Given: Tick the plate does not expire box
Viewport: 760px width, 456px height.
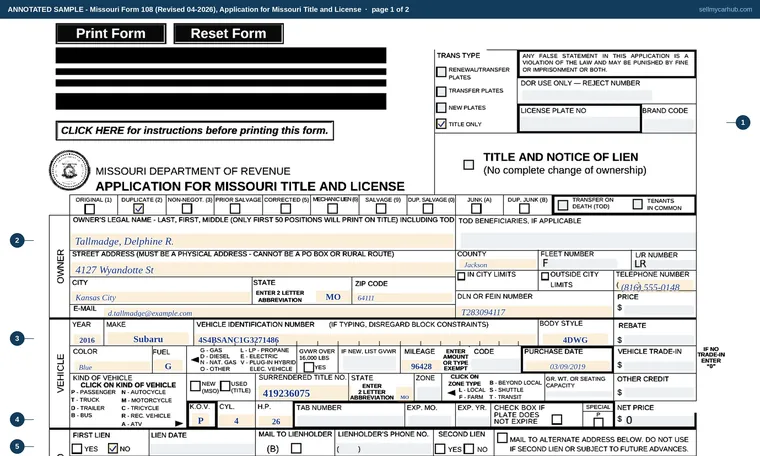Looking at the screenshot, I should click(557, 420).
